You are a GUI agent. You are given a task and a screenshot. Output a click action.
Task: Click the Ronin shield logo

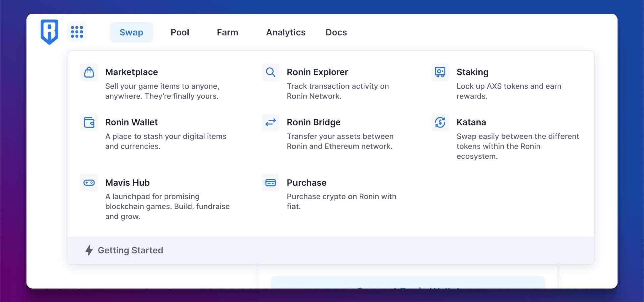[49, 32]
